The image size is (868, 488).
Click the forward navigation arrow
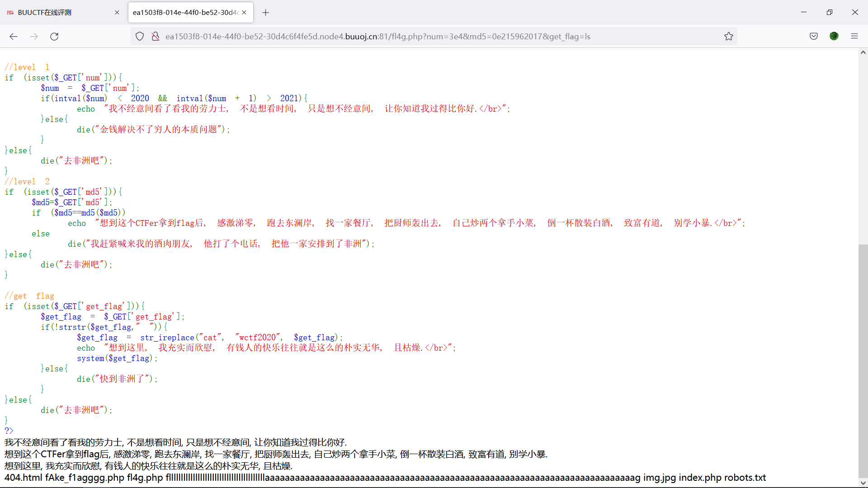tap(34, 37)
